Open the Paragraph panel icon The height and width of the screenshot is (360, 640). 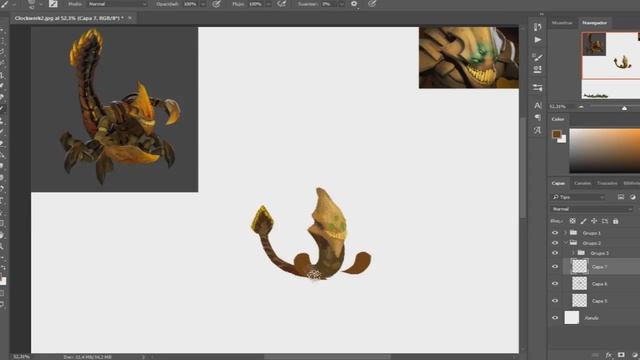[538, 118]
